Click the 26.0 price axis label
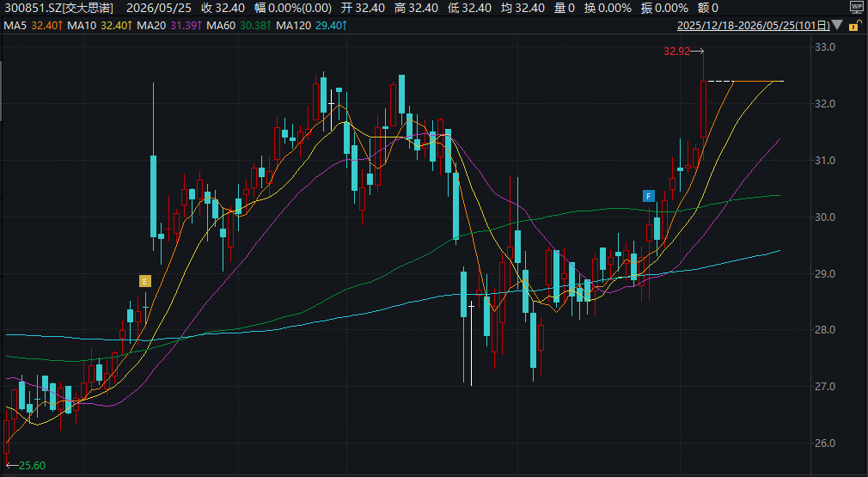The width and height of the screenshot is (868, 477). 825,443
